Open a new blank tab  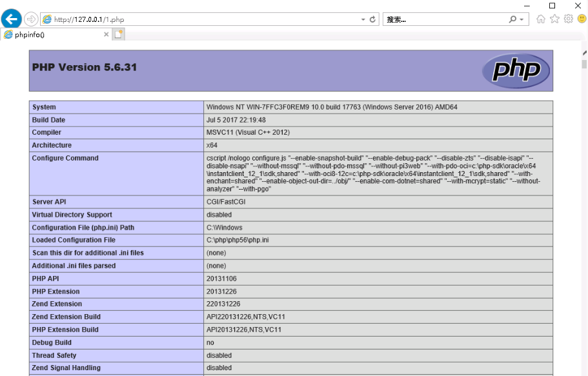click(119, 34)
